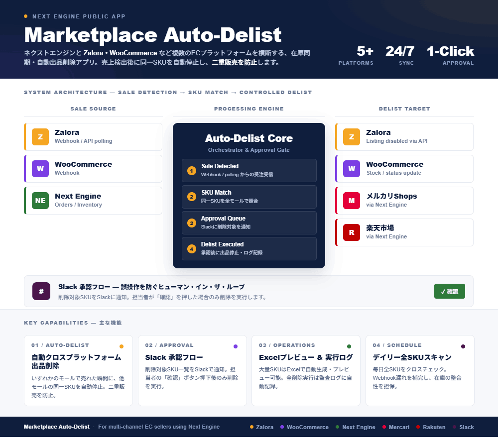The image size is (498, 448).
Task: Click the 楽天市場 R icon
Action: [x=352, y=232]
